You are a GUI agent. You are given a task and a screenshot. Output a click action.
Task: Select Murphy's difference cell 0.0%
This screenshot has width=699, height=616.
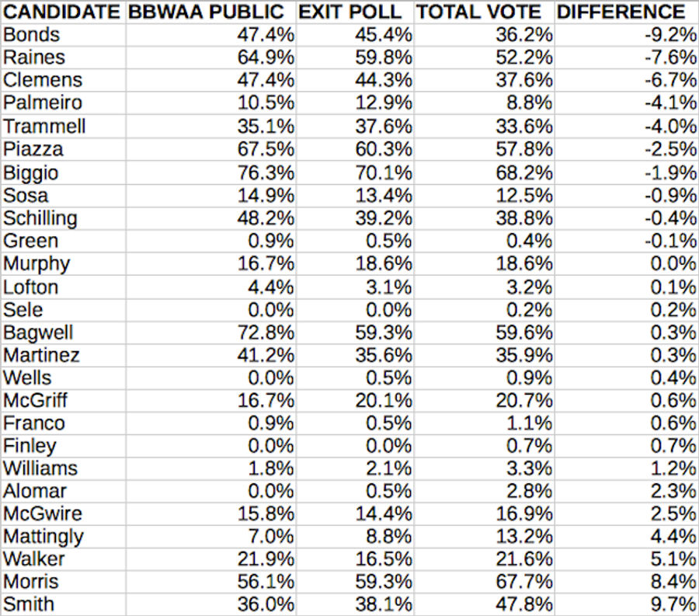pyautogui.click(x=626, y=263)
